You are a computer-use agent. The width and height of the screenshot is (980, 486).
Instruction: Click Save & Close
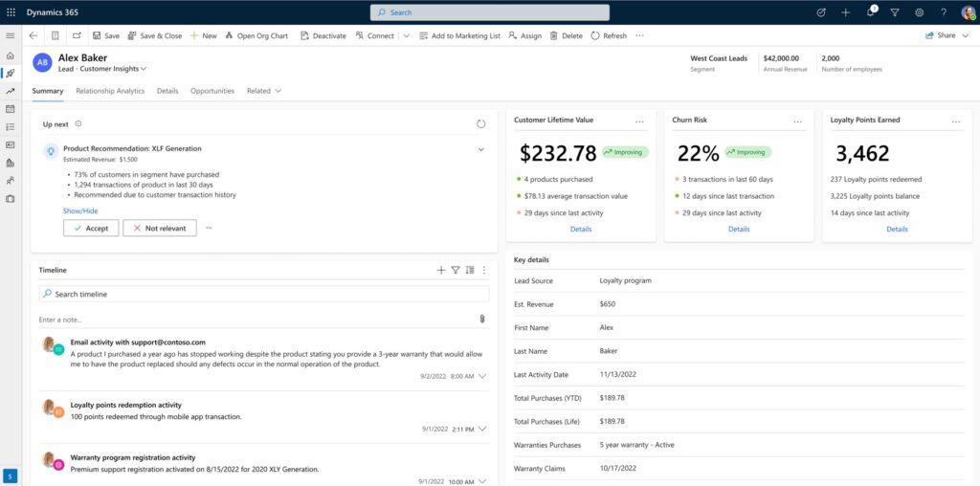tap(154, 35)
